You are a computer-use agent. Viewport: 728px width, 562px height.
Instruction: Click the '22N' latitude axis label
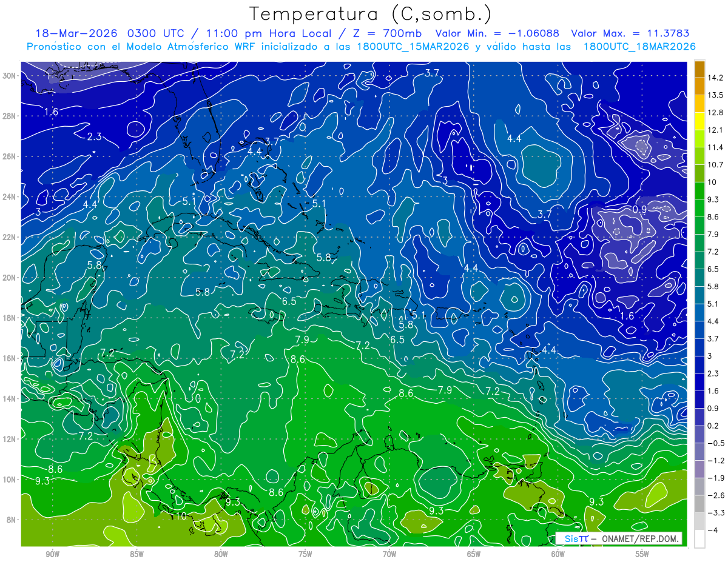pyautogui.click(x=10, y=237)
